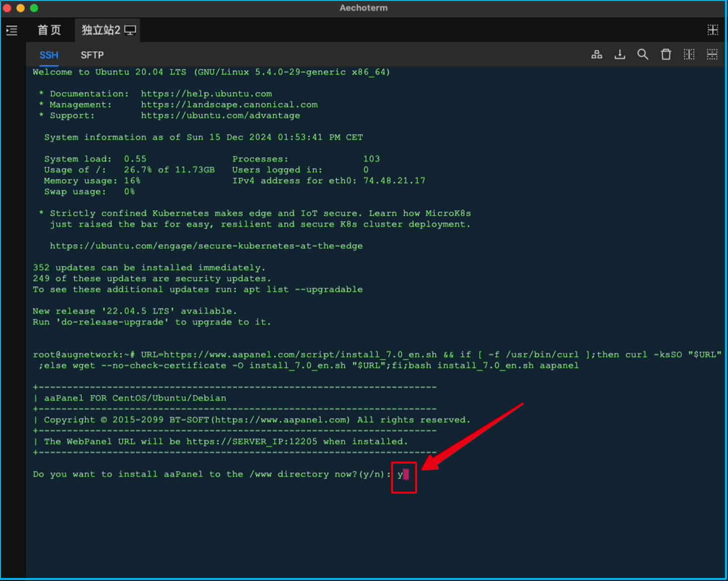Close the Aechoterm window

(7, 8)
